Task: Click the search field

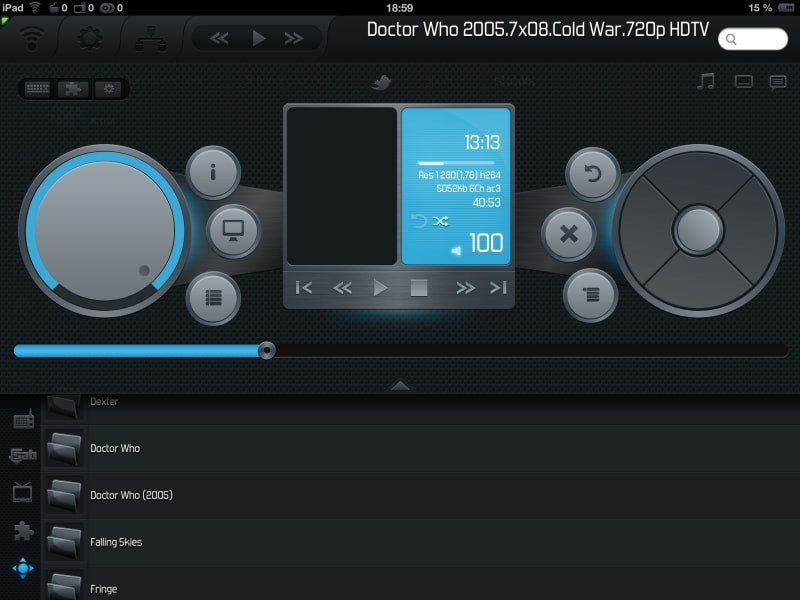Action: click(753, 39)
